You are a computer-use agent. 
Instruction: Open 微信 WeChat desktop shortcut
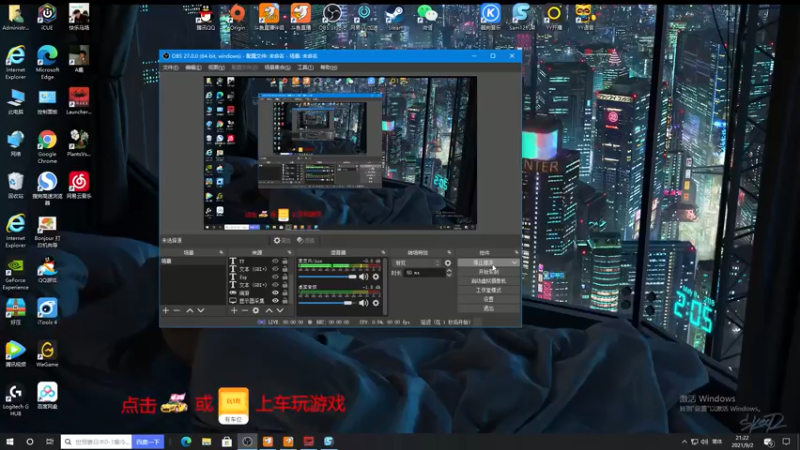[x=427, y=17]
